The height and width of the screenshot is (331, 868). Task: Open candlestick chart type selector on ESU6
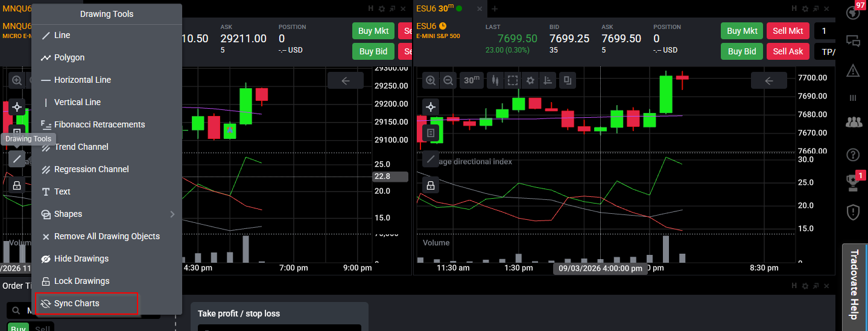coord(495,80)
